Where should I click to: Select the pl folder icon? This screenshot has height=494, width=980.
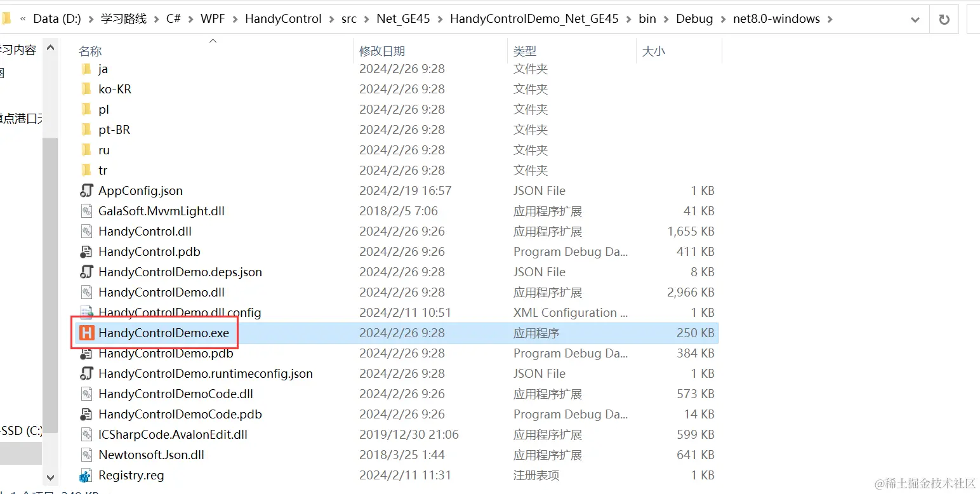(x=87, y=109)
